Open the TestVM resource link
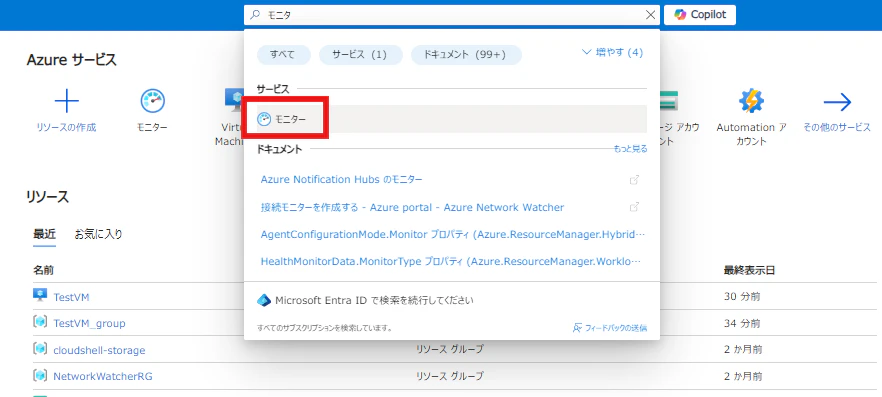Screen dimensions: 882x397 71,297
